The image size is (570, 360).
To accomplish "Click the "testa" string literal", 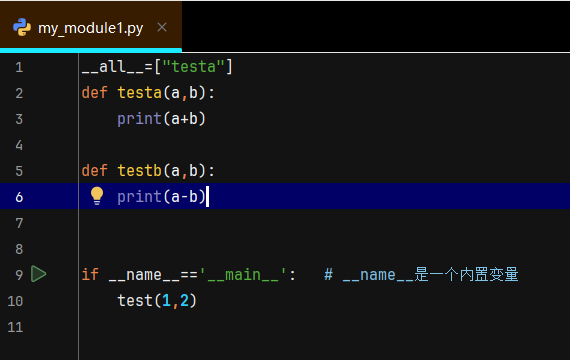I will [x=193, y=67].
